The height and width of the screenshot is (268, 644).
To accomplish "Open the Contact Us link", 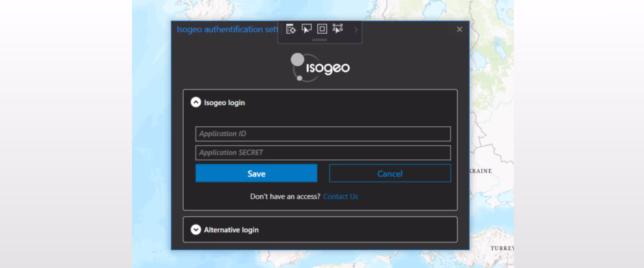I will pos(340,197).
